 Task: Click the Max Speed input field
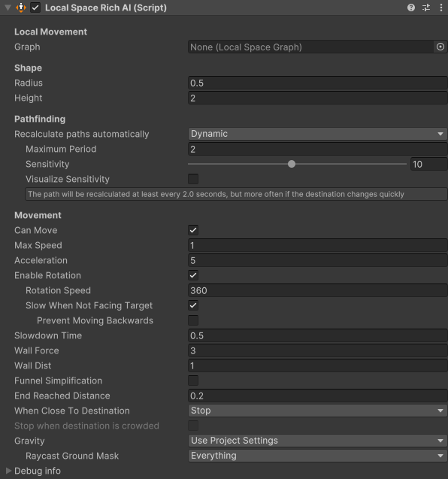pyautogui.click(x=318, y=245)
